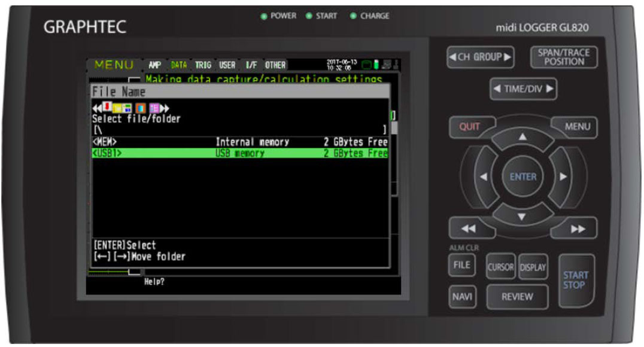The height and width of the screenshot is (347, 644).
Task: Select the <USB1> USB memory row
Action: coord(240,153)
